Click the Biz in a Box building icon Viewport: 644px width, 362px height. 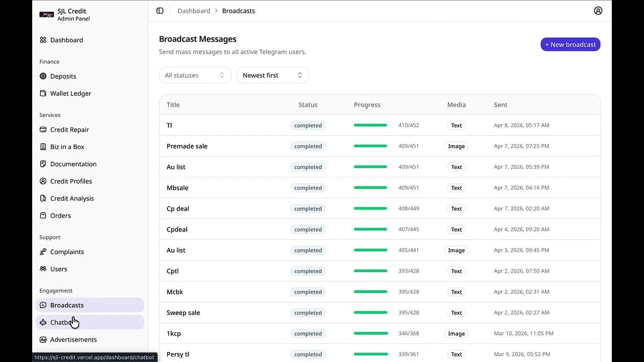43,147
